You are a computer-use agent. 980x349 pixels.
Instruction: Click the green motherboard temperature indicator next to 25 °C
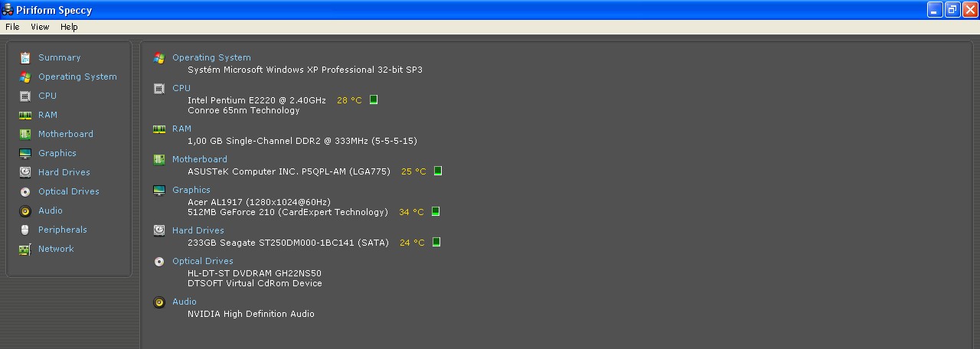click(x=438, y=171)
